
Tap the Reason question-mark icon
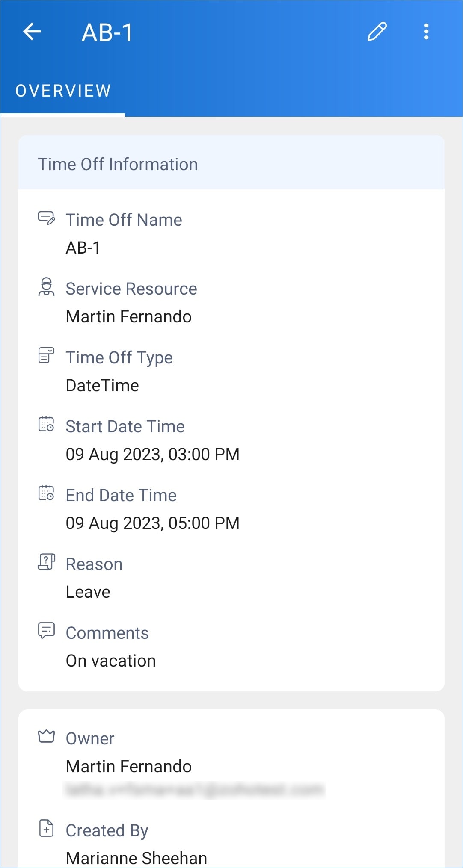click(46, 562)
